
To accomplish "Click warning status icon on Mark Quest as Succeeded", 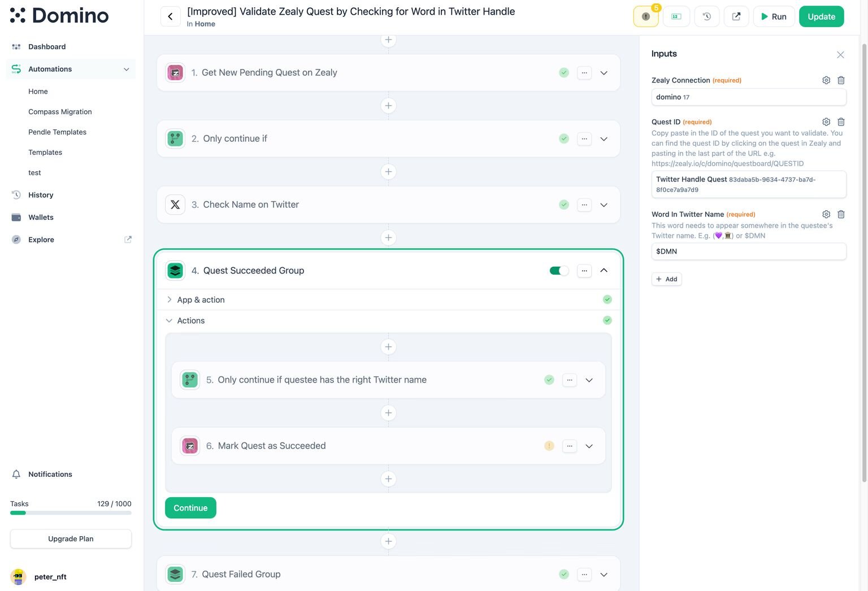I will pyautogui.click(x=549, y=446).
